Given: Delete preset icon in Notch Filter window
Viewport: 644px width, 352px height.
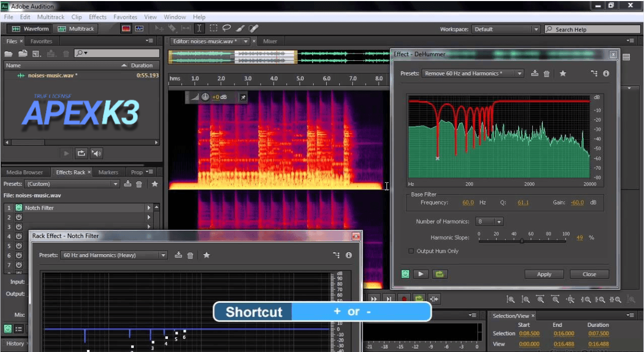Looking at the screenshot, I should [190, 255].
